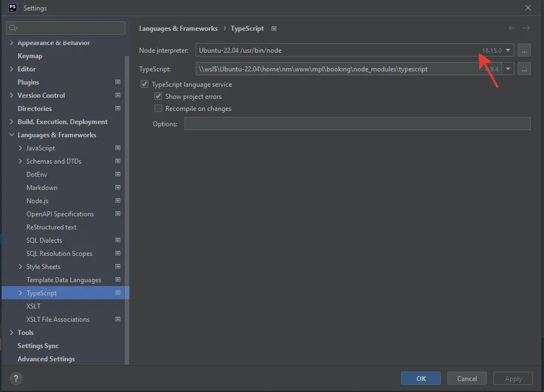Click the project icon next to TypeScript breadcrumb
Viewport: 544px width, 392px height.
[x=274, y=29]
